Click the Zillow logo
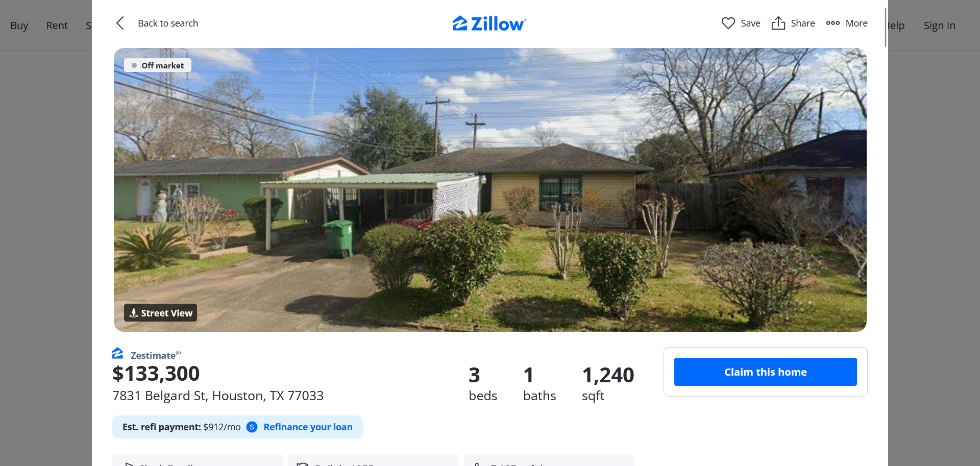 (x=489, y=23)
